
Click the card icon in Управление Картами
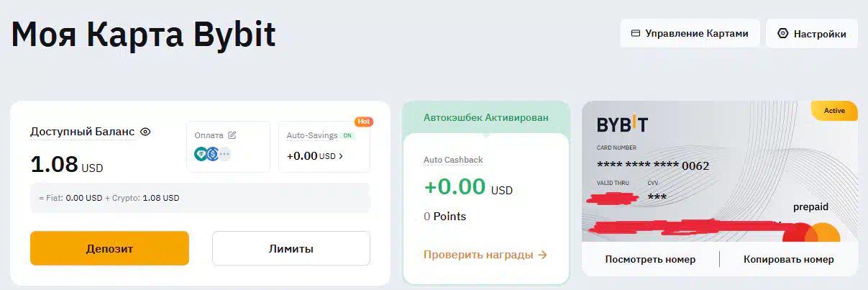[635, 33]
